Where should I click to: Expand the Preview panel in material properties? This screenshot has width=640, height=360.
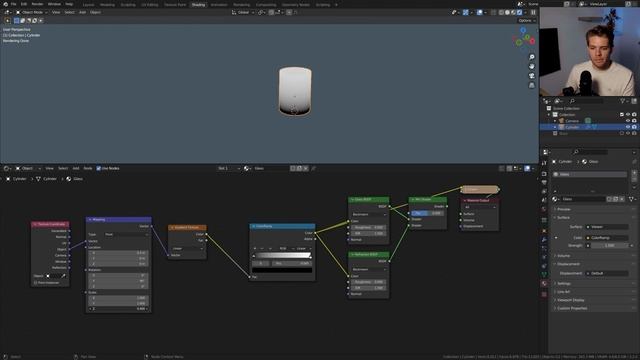[564, 209]
